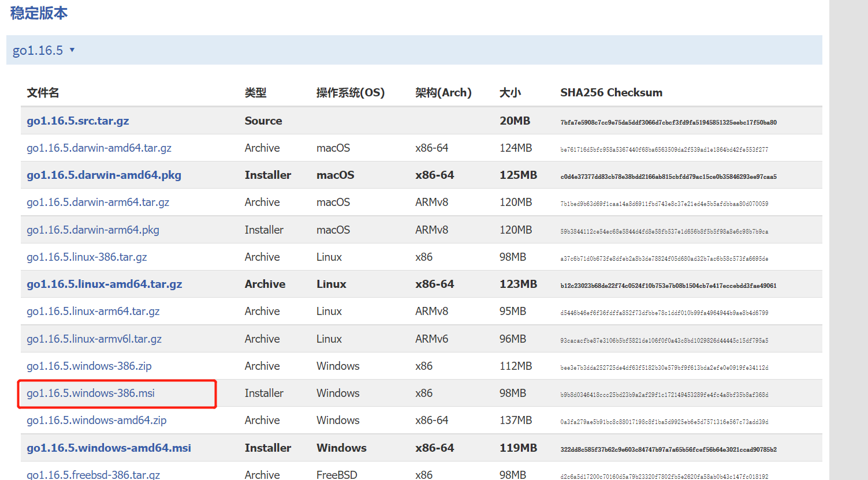Open go1.16.5.linux-386.tar.gz link

click(87, 257)
